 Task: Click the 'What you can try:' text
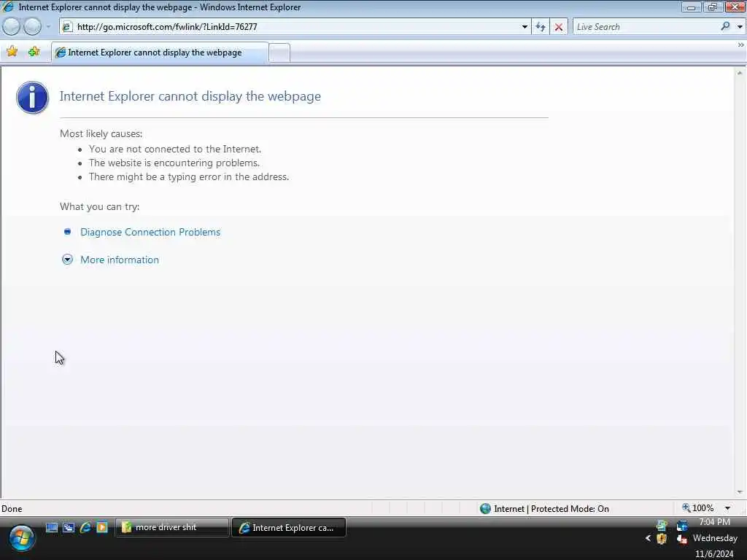click(99, 206)
